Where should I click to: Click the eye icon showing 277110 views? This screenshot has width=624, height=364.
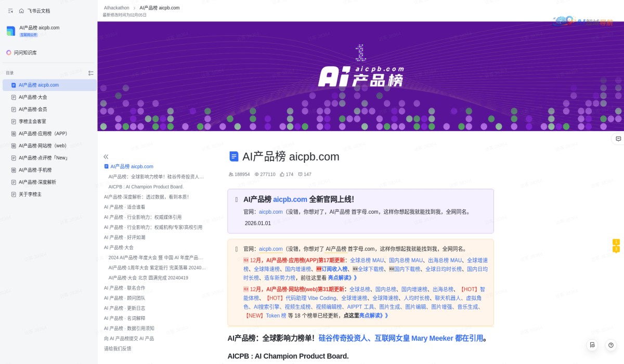click(258, 174)
